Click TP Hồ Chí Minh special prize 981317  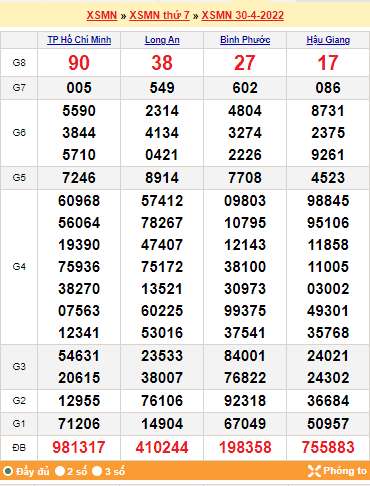79,447
